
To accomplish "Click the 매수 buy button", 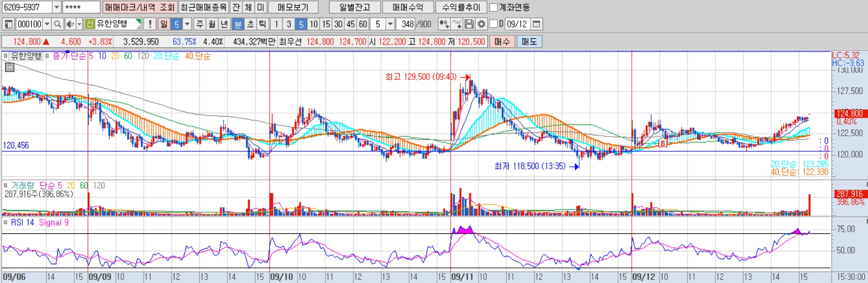I will click(501, 41).
